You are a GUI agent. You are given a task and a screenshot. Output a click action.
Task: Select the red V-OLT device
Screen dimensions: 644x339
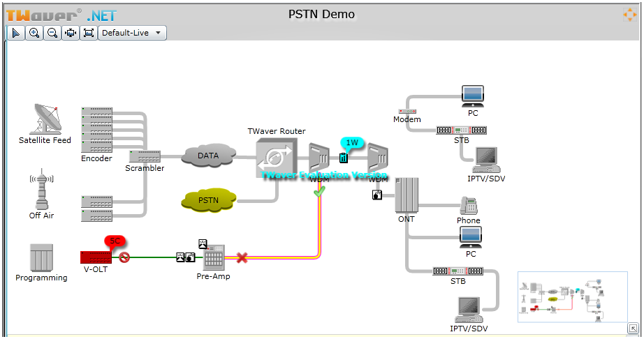(x=96, y=257)
